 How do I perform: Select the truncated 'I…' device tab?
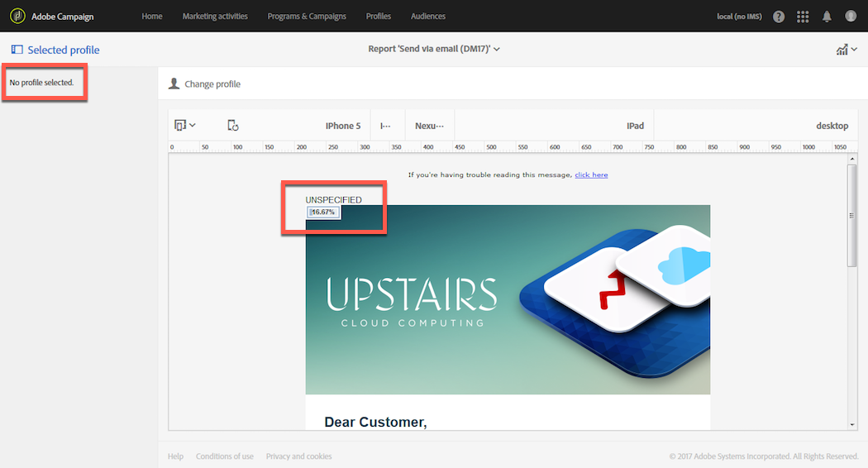point(385,126)
